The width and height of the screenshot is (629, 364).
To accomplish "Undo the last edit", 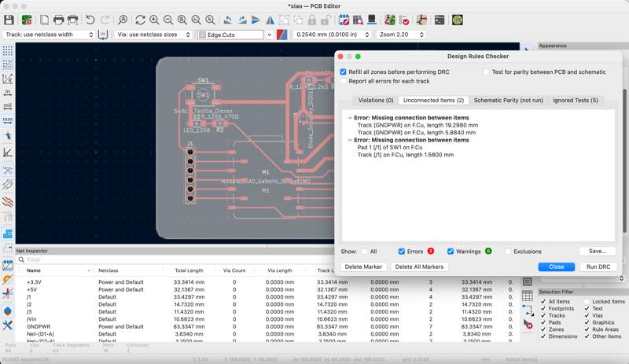I will tap(90, 20).
